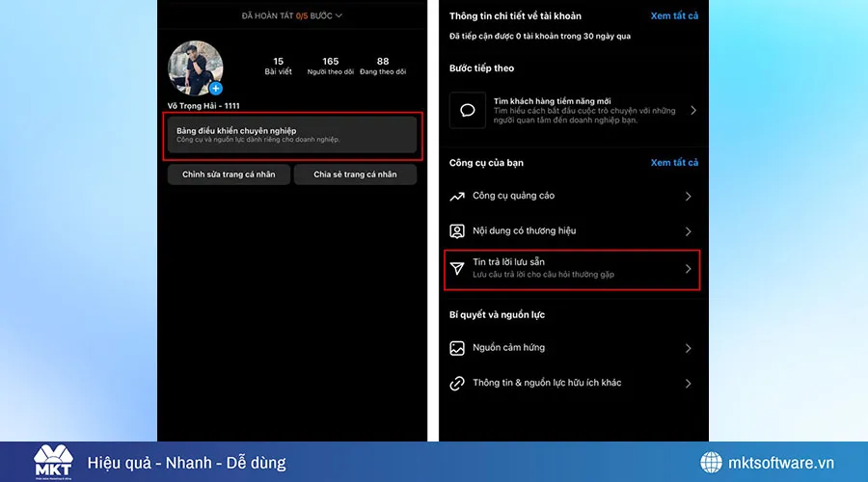Expand chevron for Công cụ quảng cáo

[688, 197]
